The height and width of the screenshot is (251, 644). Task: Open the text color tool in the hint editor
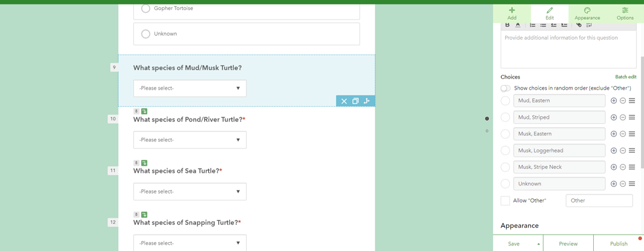pos(518,25)
